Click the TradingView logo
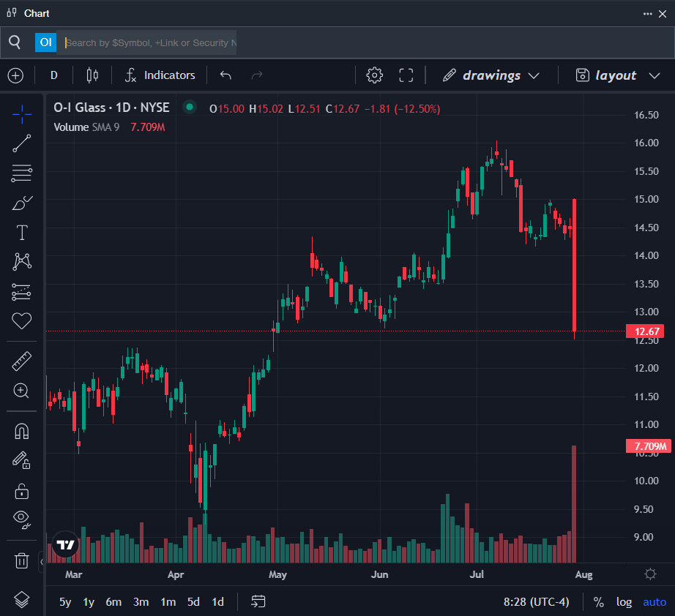675x616 pixels. [x=65, y=544]
